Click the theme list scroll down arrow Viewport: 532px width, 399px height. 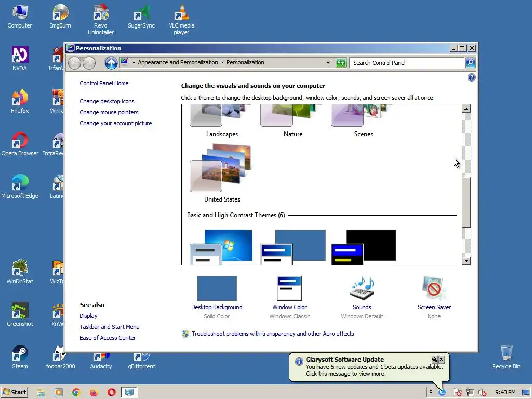[466, 261]
